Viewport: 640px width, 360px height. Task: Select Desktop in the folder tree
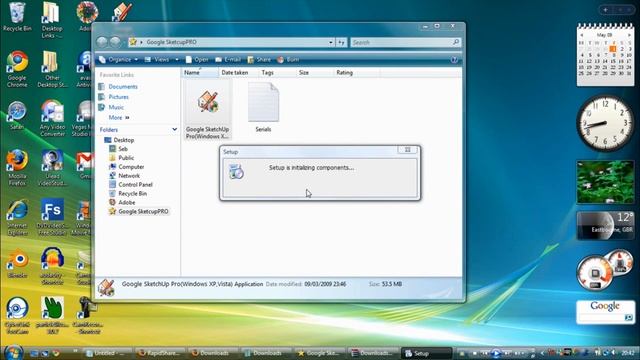click(119, 140)
